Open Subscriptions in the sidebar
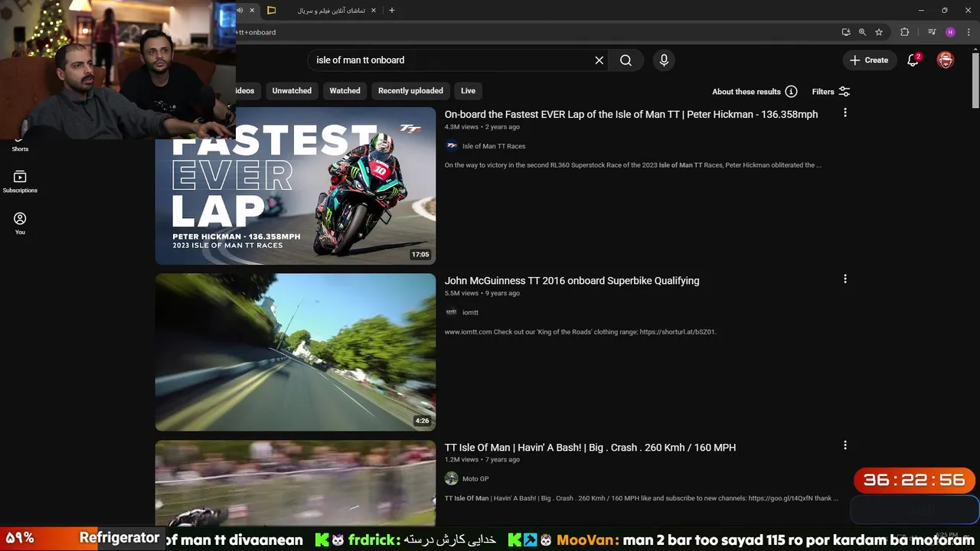The width and height of the screenshot is (980, 551). 20,182
